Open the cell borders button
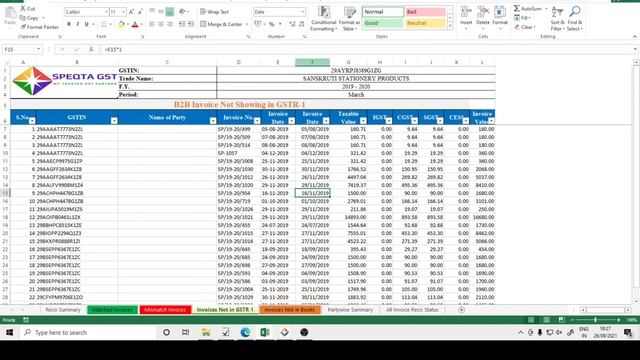Screen dimensions: 640x360 (104, 24)
